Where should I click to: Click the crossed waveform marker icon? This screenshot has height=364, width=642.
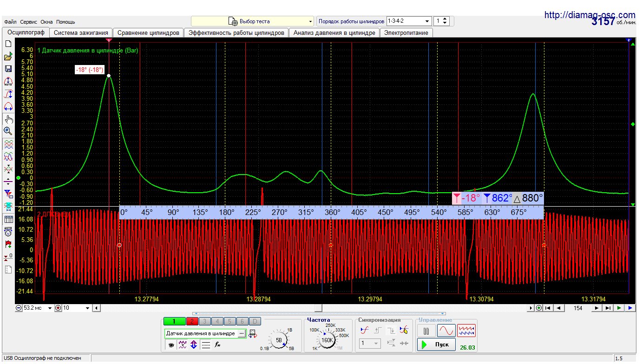point(8,169)
